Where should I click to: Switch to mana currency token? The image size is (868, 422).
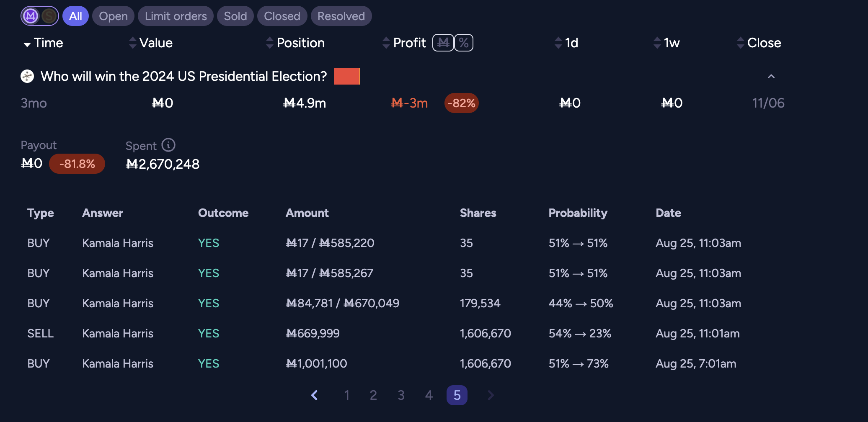tap(31, 16)
